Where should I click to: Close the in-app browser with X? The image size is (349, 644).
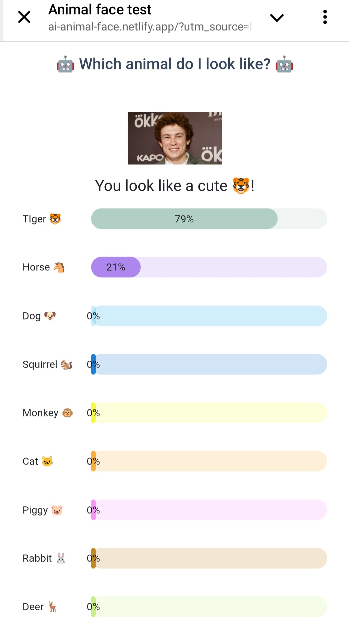pyautogui.click(x=24, y=17)
